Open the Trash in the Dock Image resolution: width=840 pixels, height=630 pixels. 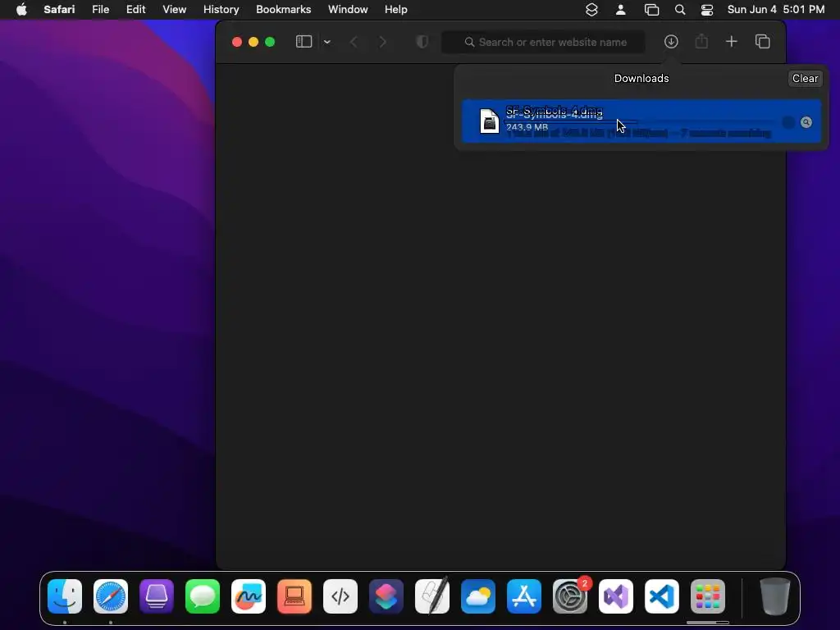(x=774, y=596)
